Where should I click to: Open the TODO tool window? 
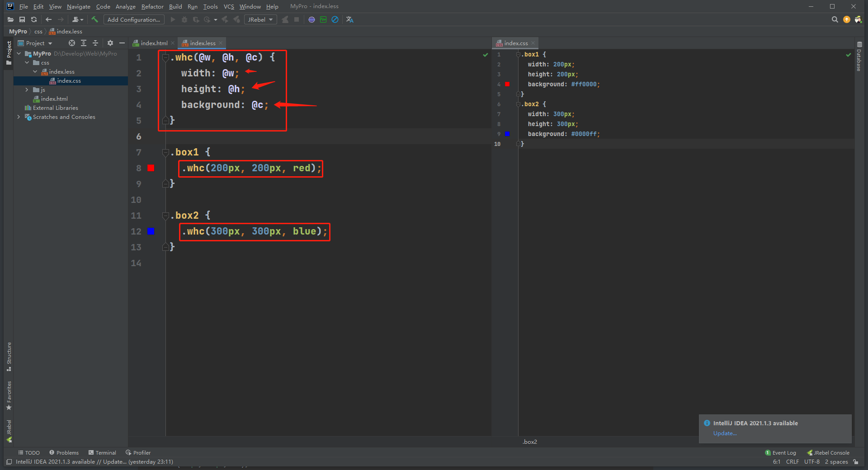(x=29, y=452)
